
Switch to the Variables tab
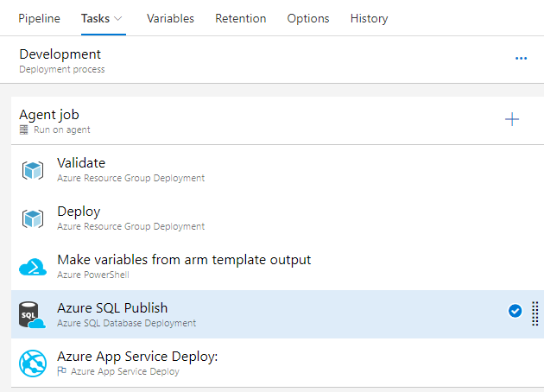[x=170, y=18]
